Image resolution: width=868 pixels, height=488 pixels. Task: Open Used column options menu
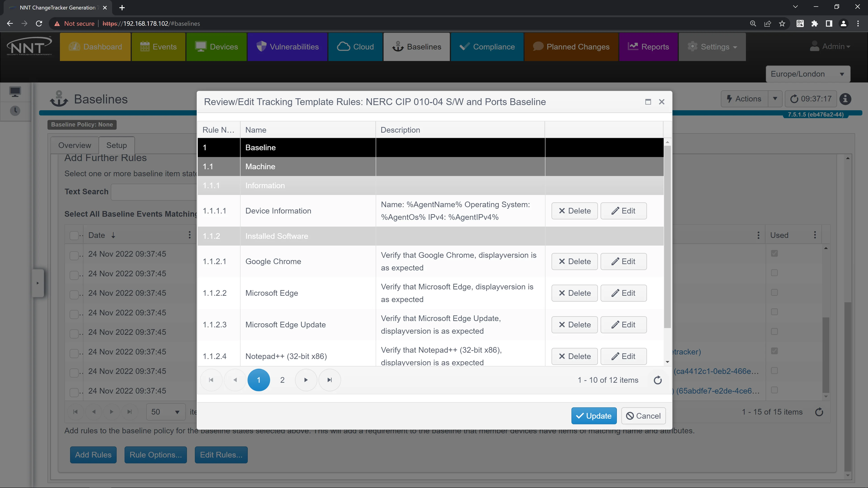point(815,235)
